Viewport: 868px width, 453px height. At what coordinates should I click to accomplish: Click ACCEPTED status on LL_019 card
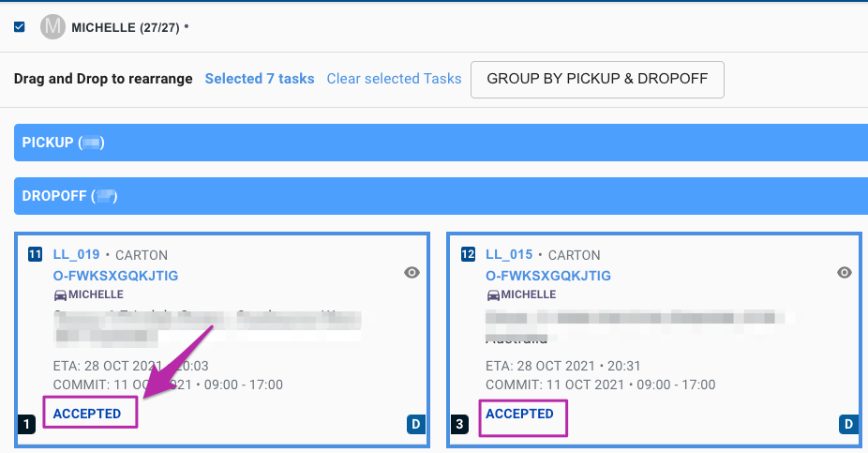[x=87, y=413]
